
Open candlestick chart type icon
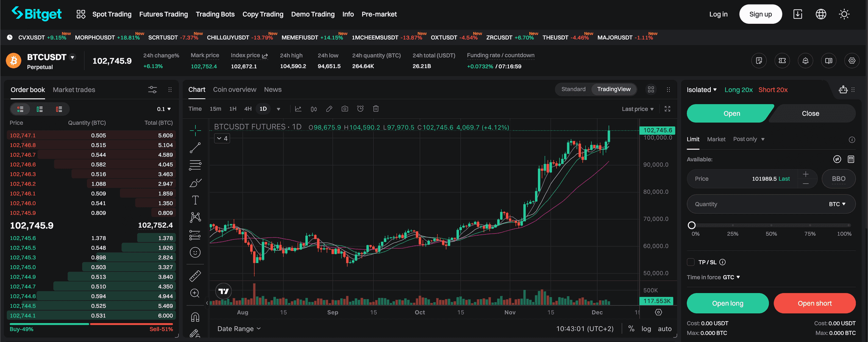314,109
